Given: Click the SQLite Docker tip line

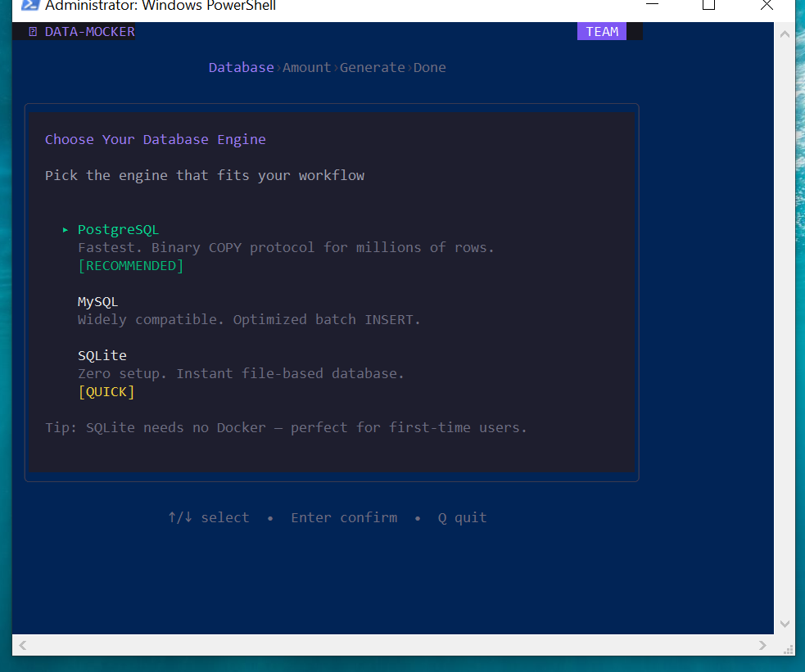Looking at the screenshot, I should 286,427.
